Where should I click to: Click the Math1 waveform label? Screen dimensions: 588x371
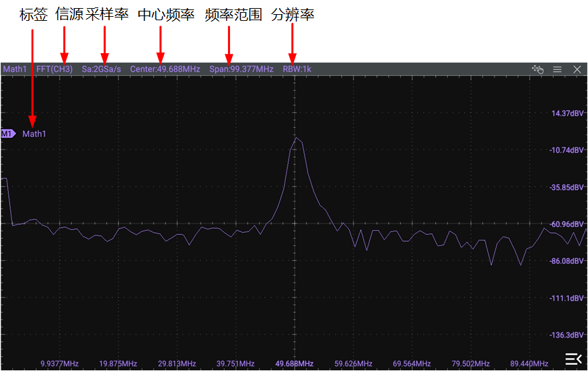(34, 134)
